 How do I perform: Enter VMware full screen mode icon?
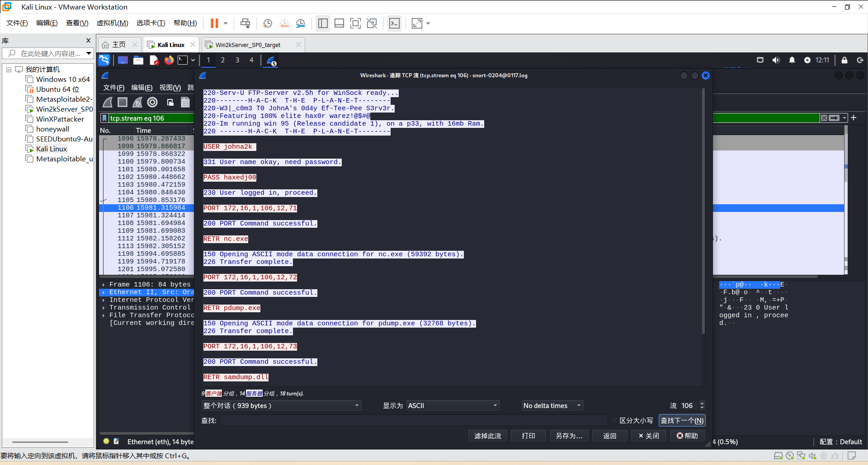(356, 23)
